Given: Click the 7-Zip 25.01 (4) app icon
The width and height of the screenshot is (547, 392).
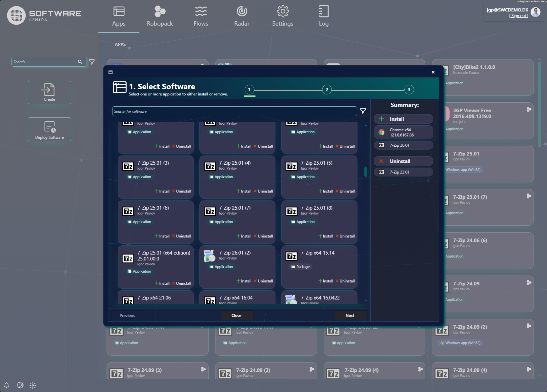Looking at the screenshot, I should (210, 166).
